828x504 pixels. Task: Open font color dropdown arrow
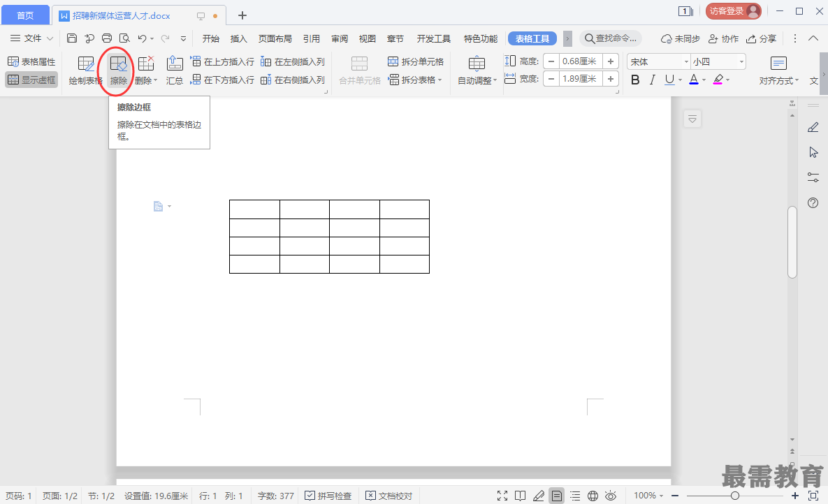click(704, 80)
